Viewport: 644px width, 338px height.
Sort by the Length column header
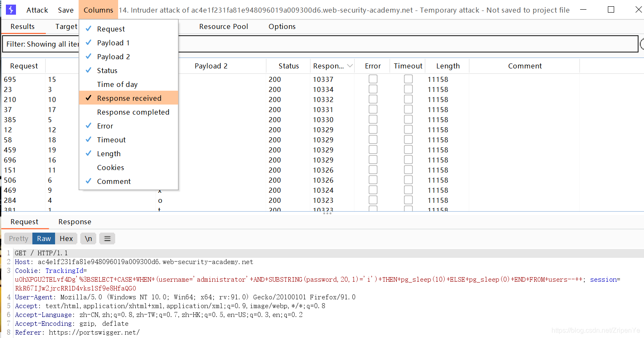[448, 66]
